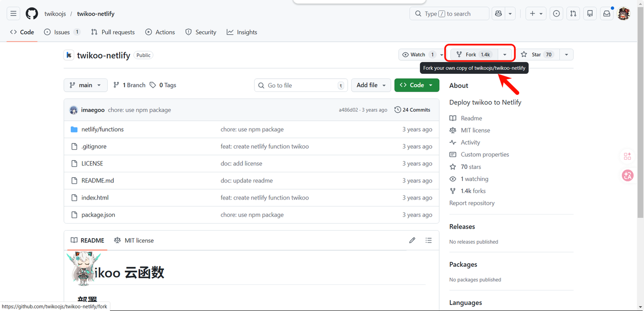Go to twikoojs owner link
The height and width of the screenshot is (311, 644).
(55, 14)
